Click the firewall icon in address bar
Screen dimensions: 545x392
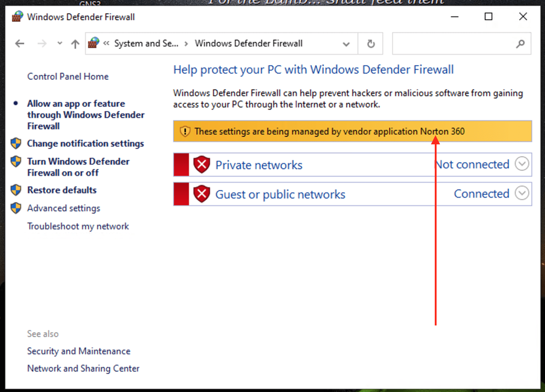pyautogui.click(x=94, y=43)
